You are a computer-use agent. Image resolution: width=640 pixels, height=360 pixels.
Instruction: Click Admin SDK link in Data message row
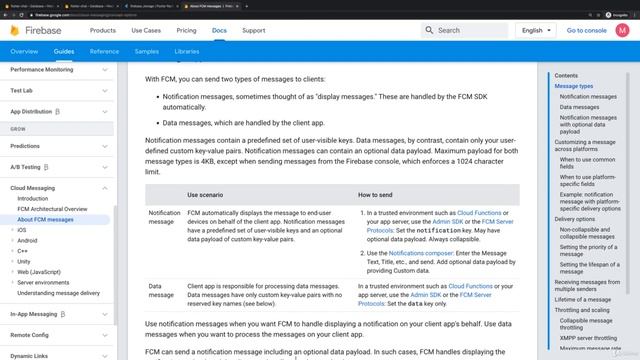[426, 295]
